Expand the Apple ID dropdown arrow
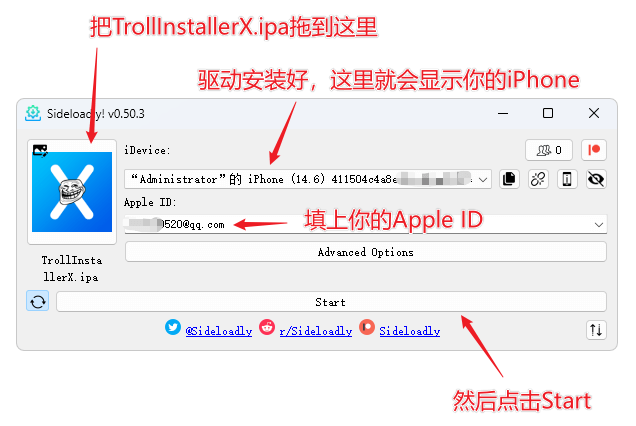636x426 pixels. [x=599, y=224]
